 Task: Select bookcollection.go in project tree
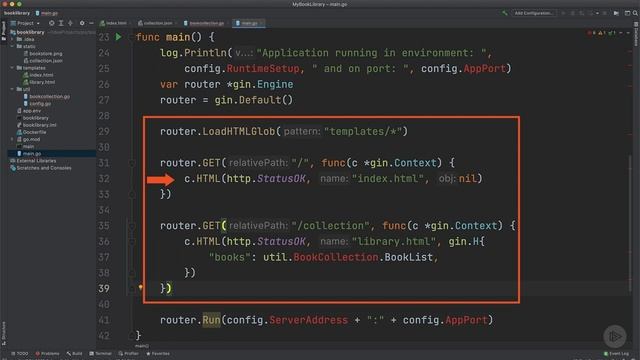point(47,96)
